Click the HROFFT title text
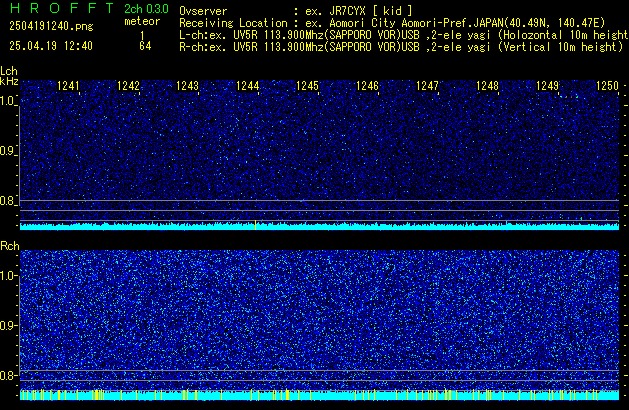The width and height of the screenshot is (629, 410). pos(62,8)
